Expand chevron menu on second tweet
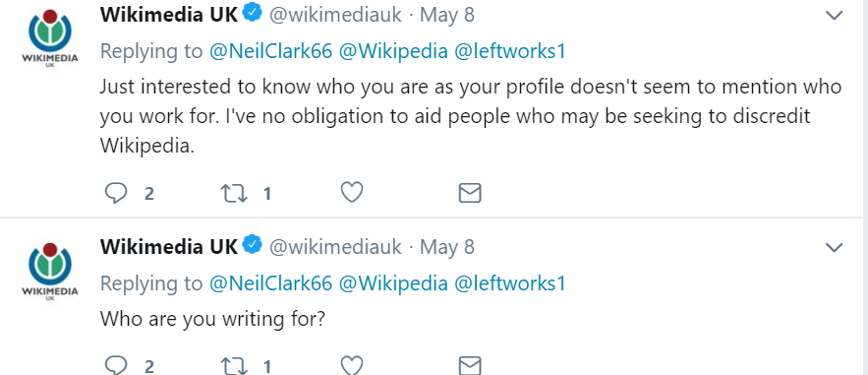This screenshot has width=868, height=375. (834, 247)
